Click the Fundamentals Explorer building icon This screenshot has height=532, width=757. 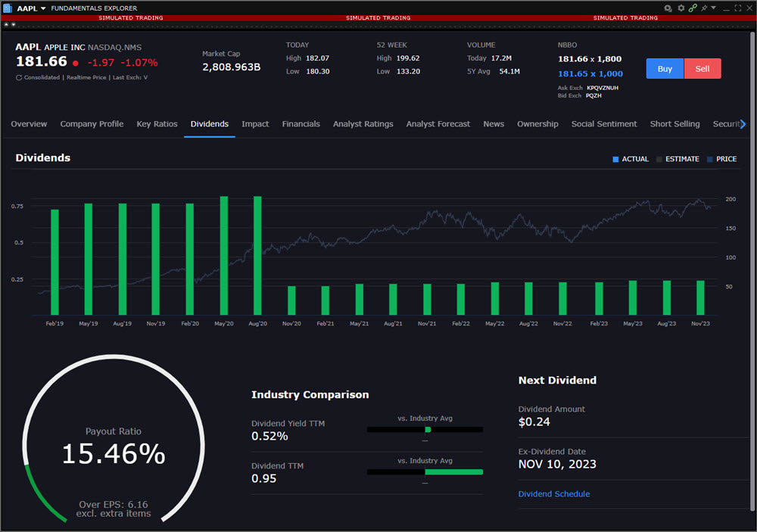8,8
